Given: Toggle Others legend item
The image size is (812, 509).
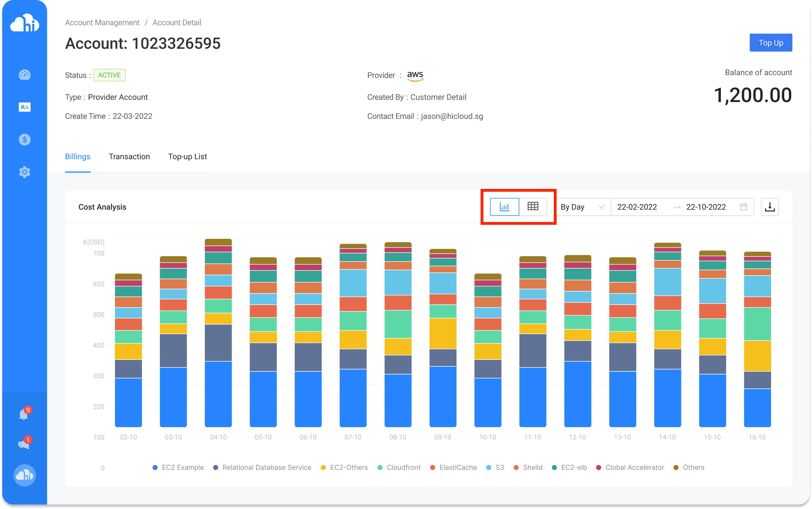Looking at the screenshot, I should pos(689,467).
